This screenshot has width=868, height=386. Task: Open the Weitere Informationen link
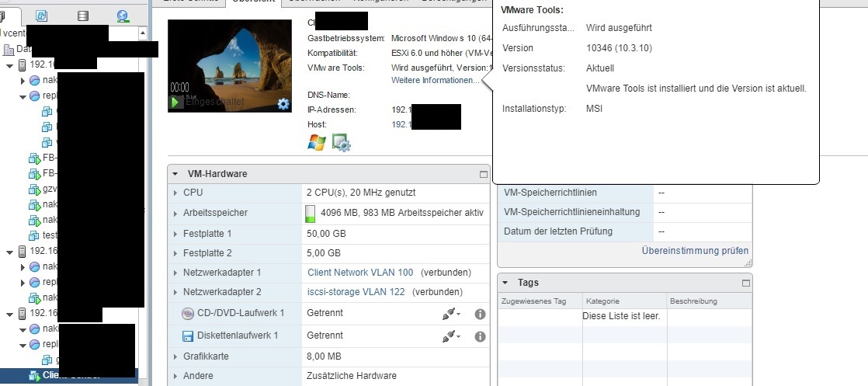[x=435, y=81]
